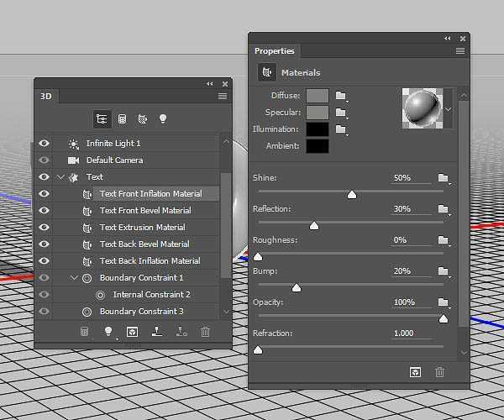This screenshot has width=504, height=420.
Task: Delete the selected 3D panel item
Action: pos(205,332)
